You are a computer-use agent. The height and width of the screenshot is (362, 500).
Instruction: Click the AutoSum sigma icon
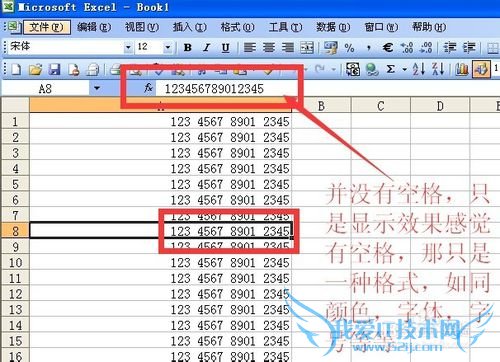[x=391, y=69]
